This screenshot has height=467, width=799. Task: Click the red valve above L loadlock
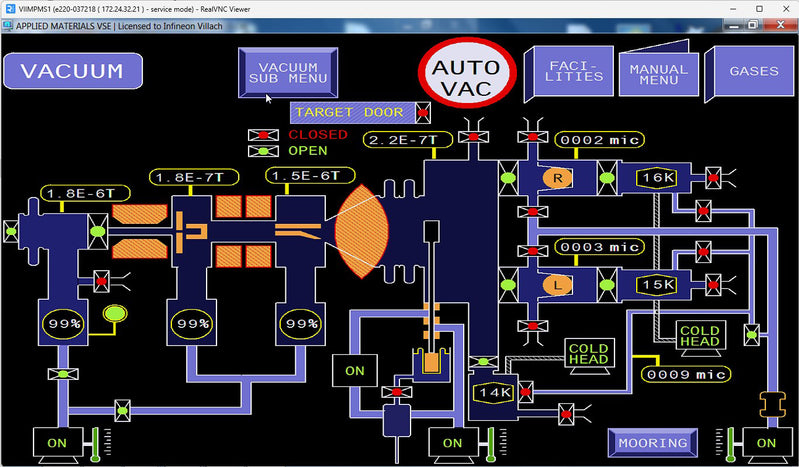tap(532, 251)
